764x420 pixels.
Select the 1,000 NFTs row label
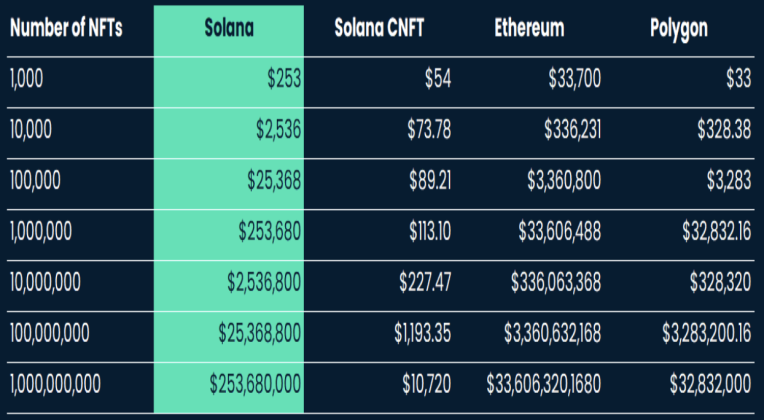coord(26,78)
